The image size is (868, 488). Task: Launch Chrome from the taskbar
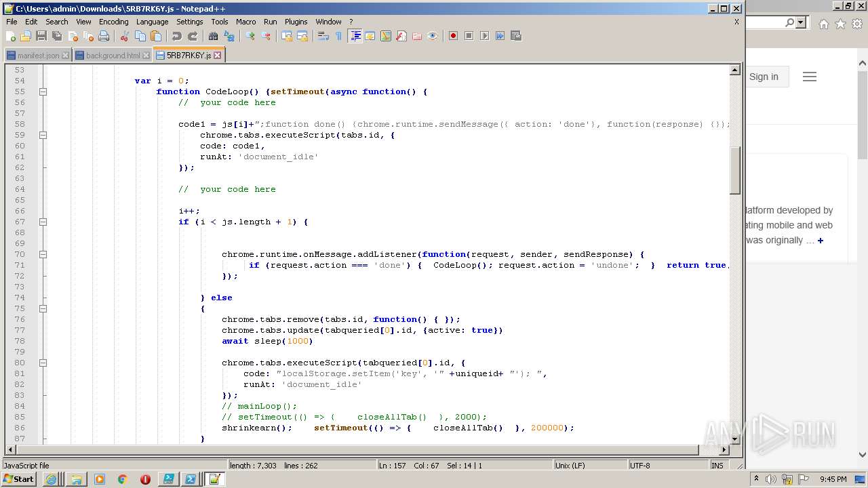122,479
